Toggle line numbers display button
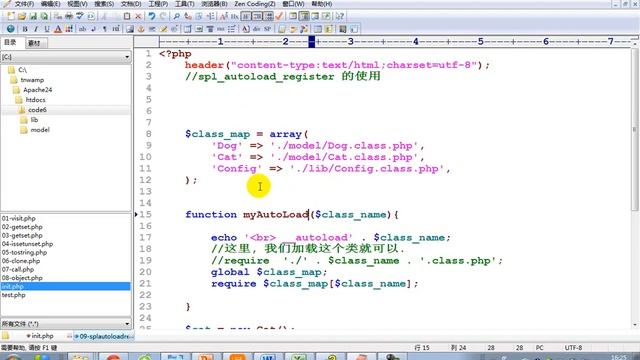This screenshot has height=360, width=640. [x=258, y=16]
